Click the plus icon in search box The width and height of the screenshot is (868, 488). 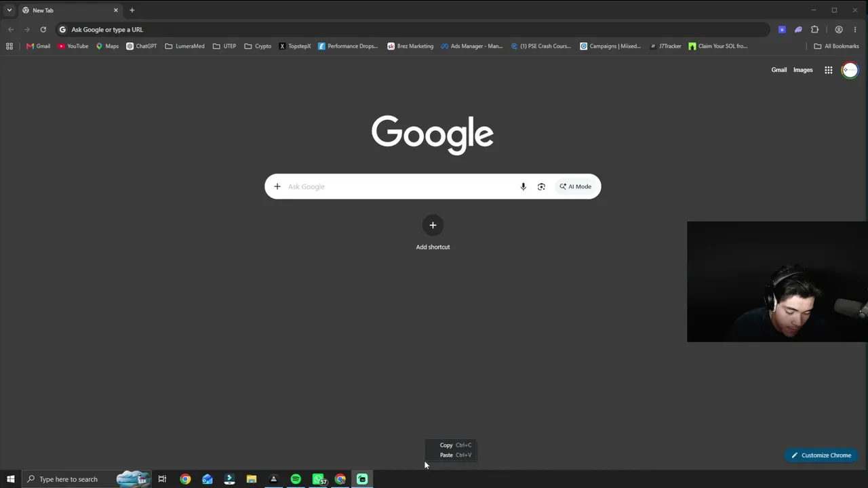tap(277, 186)
